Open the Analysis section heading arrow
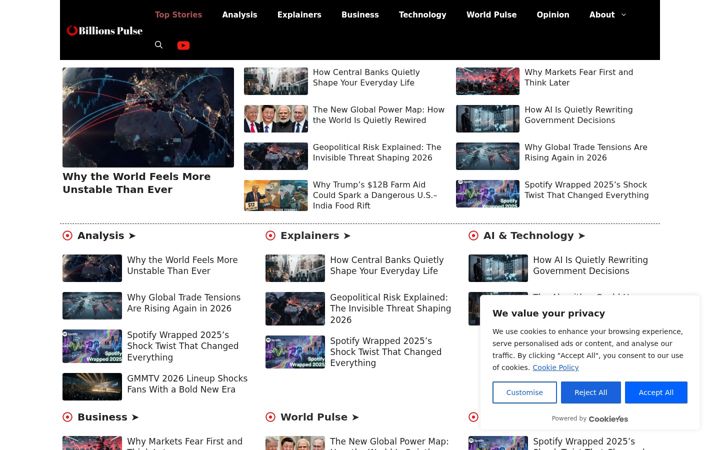 [x=132, y=236]
